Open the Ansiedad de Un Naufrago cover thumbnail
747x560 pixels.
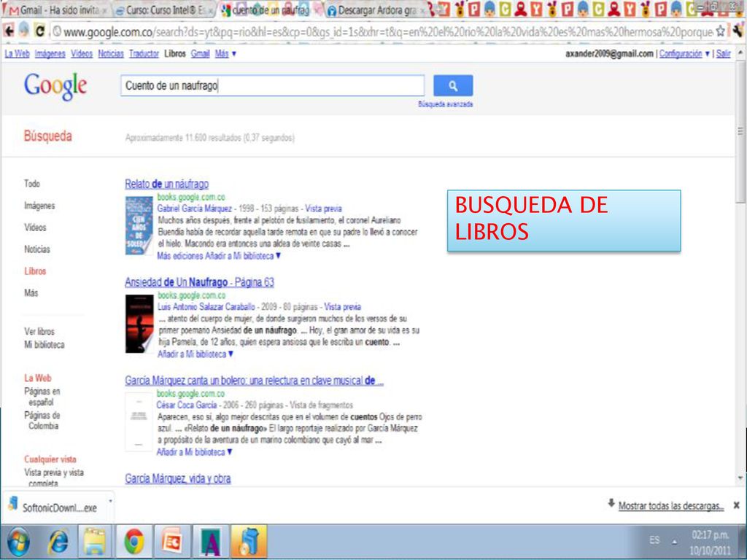tap(139, 324)
